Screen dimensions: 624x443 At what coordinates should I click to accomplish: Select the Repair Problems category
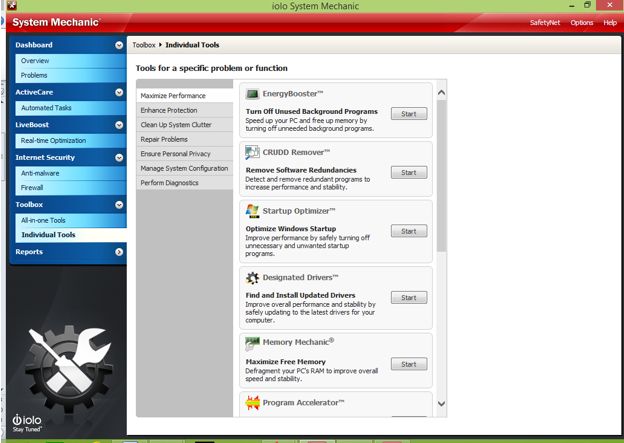[185, 139]
